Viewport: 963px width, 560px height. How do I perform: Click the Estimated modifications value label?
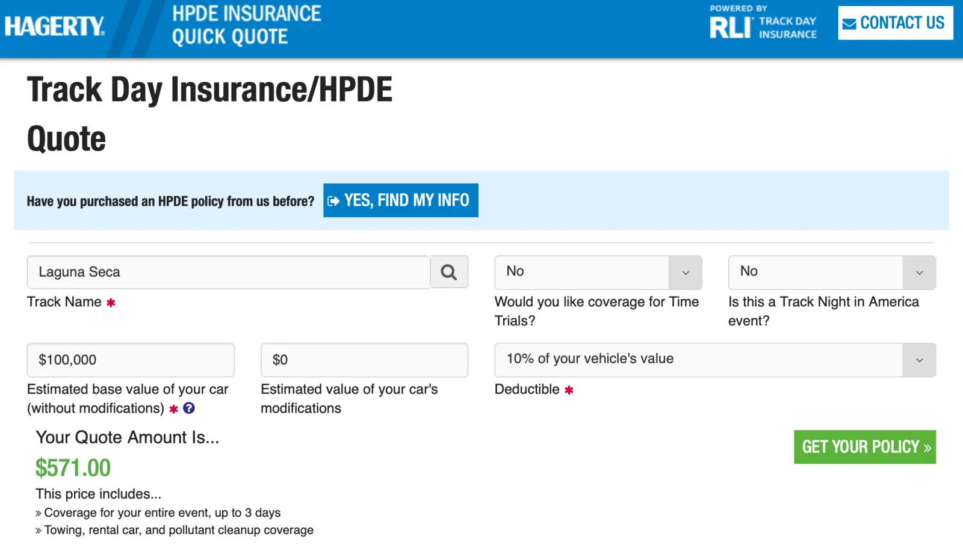[349, 399]
